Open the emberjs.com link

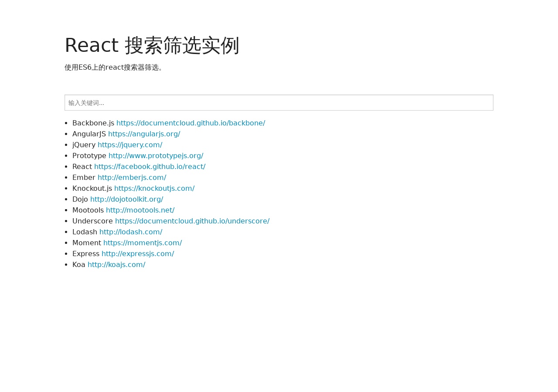pyautogui.click(x=132, y=177)
